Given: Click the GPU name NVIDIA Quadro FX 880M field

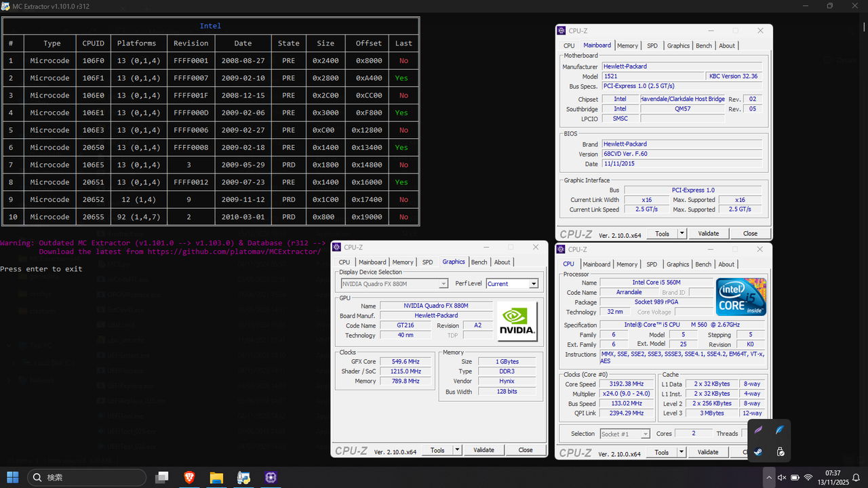Looking at the screenshot, I should click(x=436, y=306).
